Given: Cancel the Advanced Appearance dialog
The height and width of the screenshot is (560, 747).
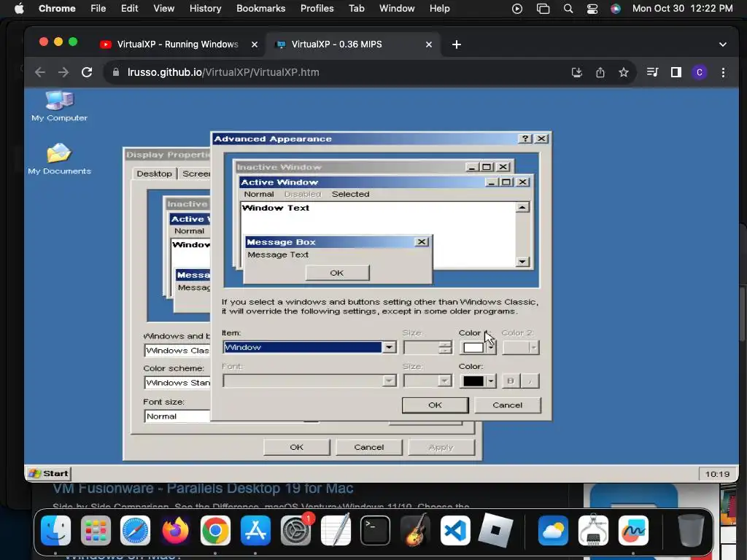Looking at the screenshot, I should pos(508,405).
